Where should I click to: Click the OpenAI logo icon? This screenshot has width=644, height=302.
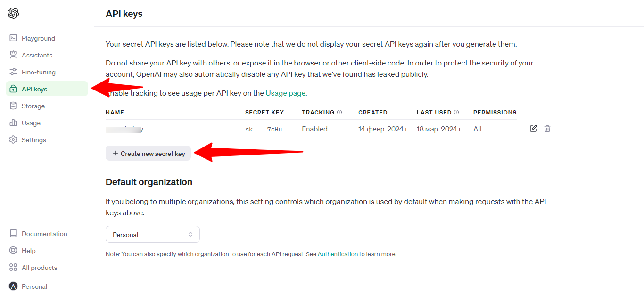tap(13, 13)
